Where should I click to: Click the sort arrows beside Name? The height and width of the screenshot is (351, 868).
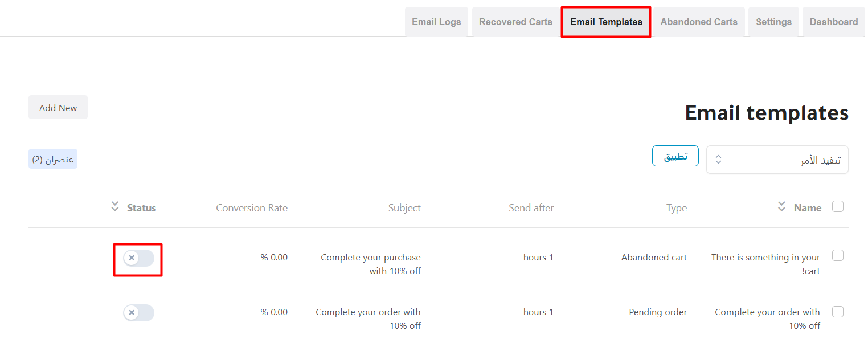(781, 206)
